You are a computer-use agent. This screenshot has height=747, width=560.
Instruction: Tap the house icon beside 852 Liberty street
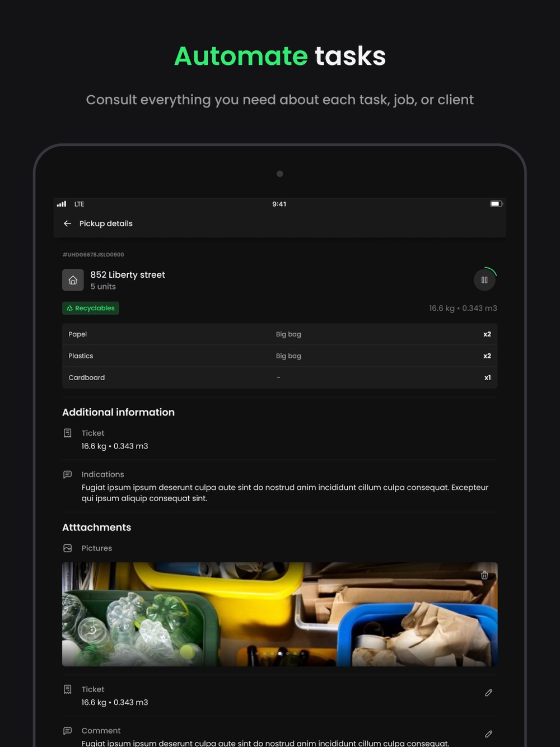coord(73,280)
